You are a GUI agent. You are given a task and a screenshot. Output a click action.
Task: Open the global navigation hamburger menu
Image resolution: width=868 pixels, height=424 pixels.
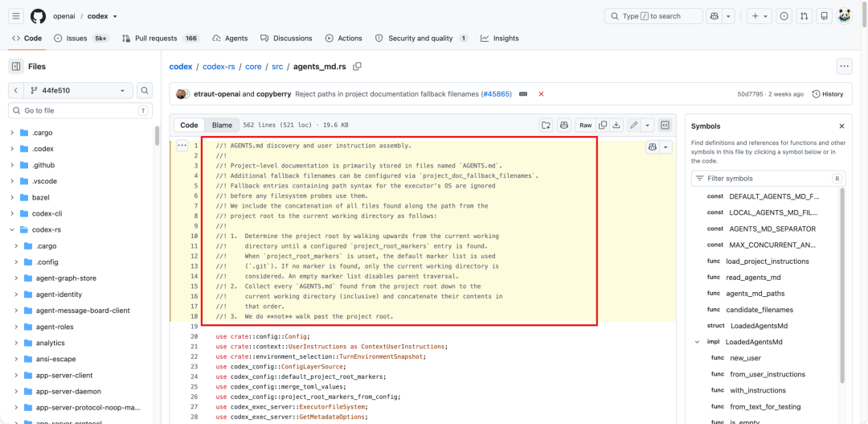click(x=16, y=16)
